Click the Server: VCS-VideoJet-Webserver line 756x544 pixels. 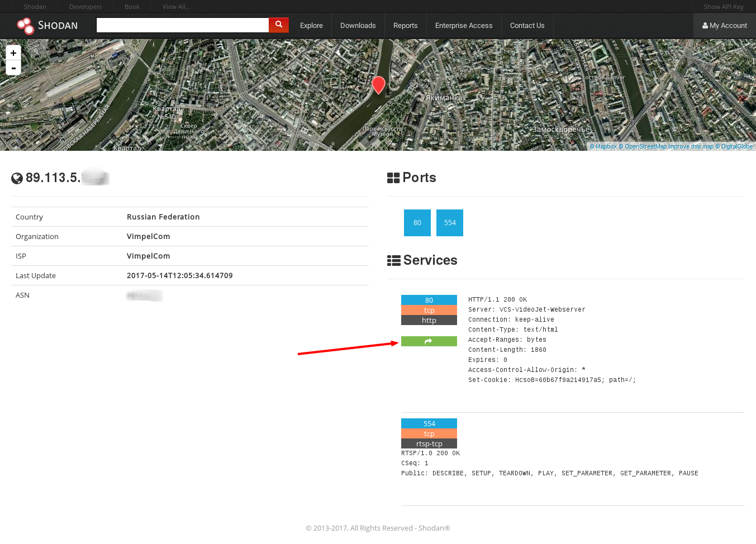pos(527,309)
